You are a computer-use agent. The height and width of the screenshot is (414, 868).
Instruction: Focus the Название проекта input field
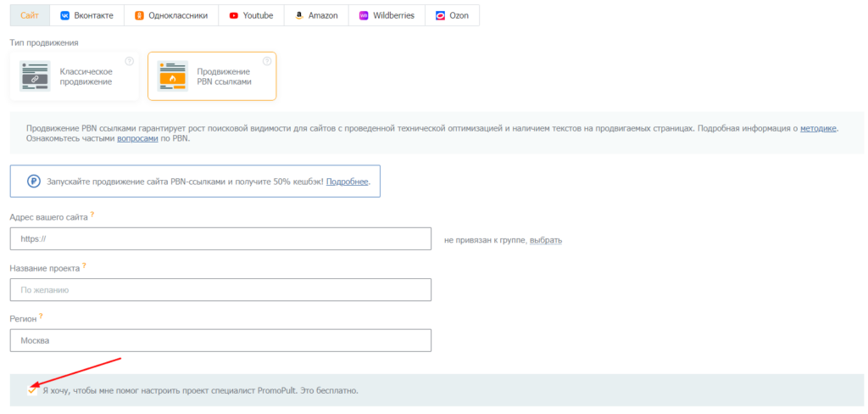tap(220, 289)
